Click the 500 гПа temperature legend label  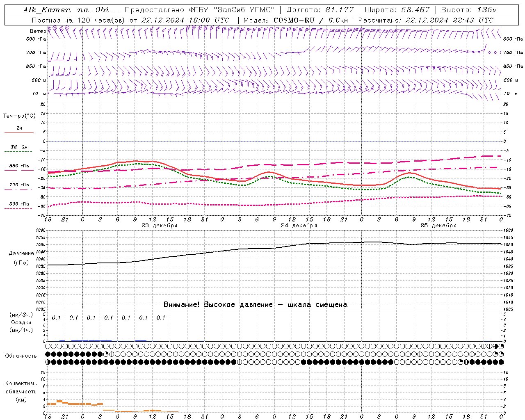pyautogui.click(x=19, y=204)
